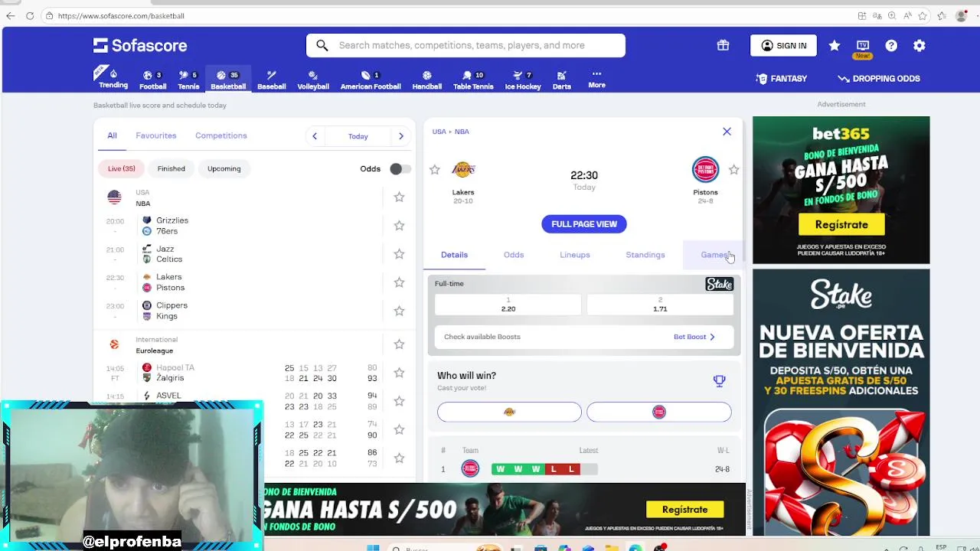Switch to the Lineups tab
Screen dimensions: 980x551
(575, 255)
